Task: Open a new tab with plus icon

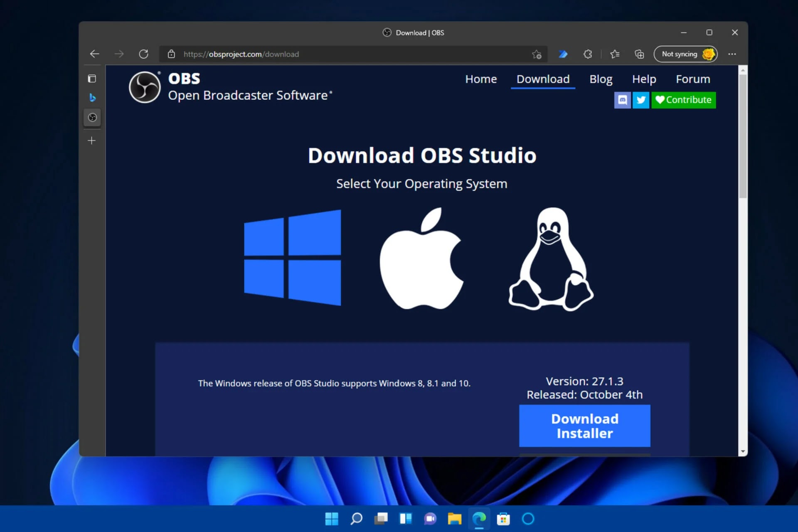Action: [x=92, y=140]
